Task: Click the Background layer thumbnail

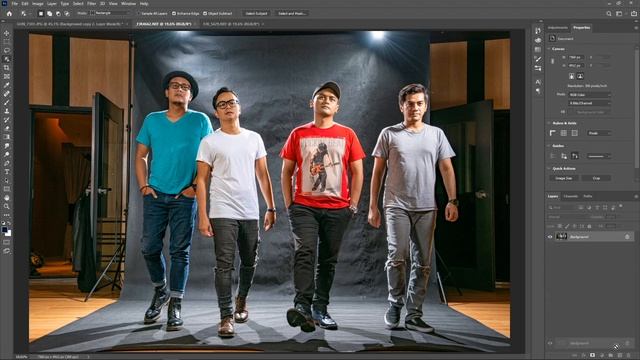Action: 562,237
